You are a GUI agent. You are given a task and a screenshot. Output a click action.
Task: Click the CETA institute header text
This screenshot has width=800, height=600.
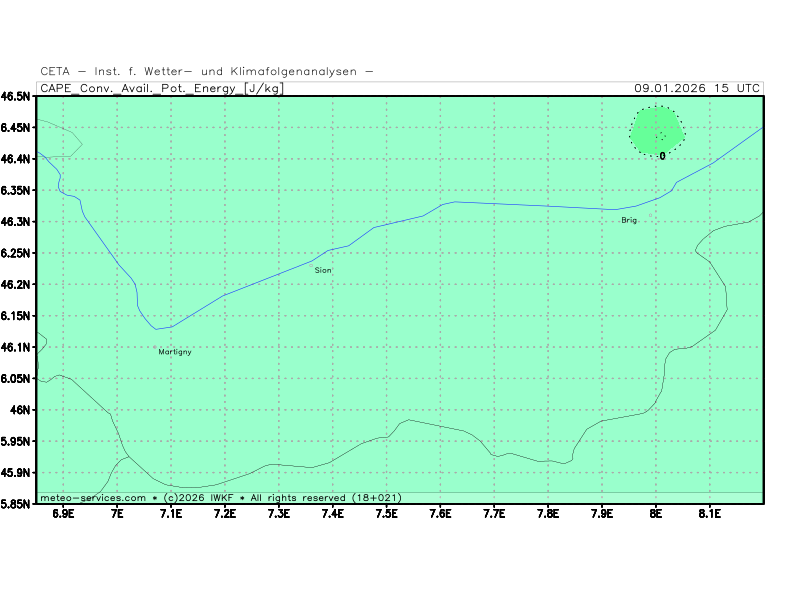207,72
